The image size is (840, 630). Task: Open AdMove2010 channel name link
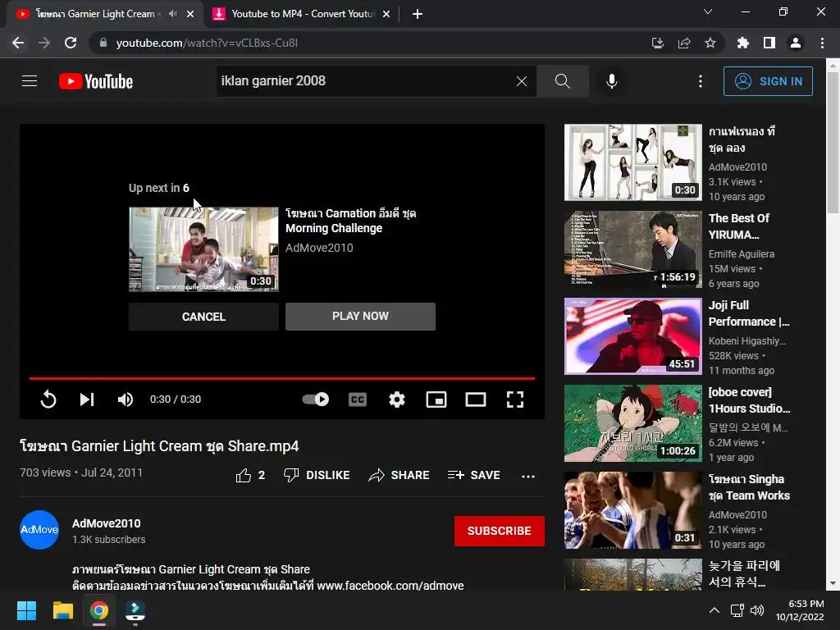(x=106, y=523)
